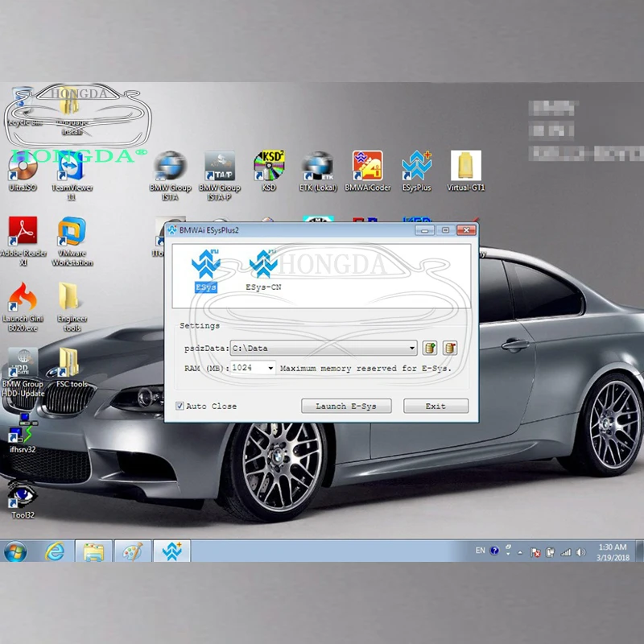Open the FSC tools folder
The image size is (644, 644).
pyautogui.click(x=72, y=368)
